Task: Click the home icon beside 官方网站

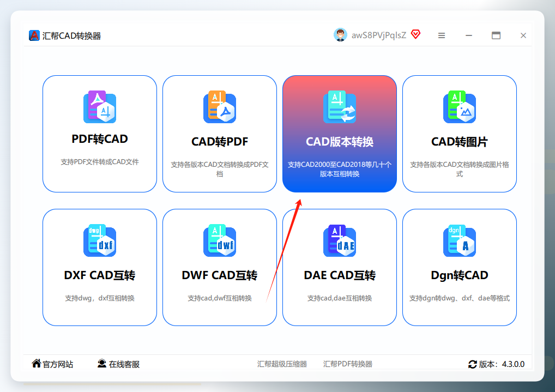Action: [x=36, y=363]
